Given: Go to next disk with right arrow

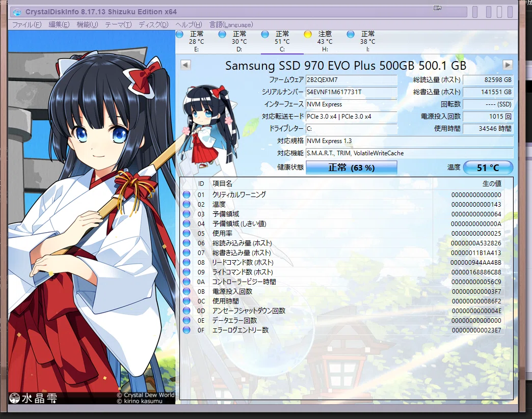Looking at the screenshot, I should click(508, 65).
